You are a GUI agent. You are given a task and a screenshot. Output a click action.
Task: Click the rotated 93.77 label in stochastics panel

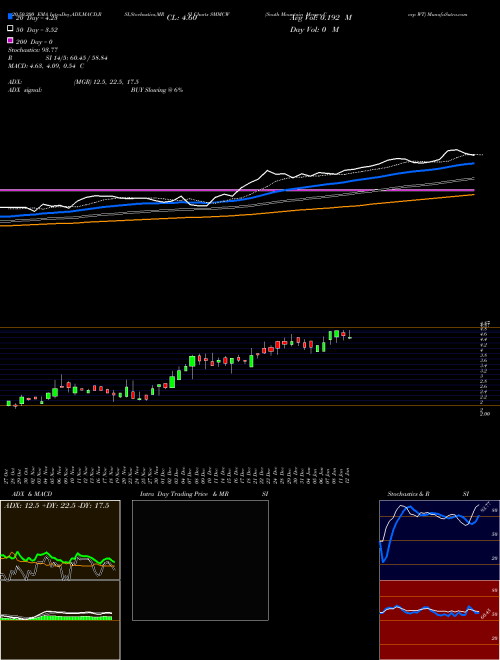485,505
